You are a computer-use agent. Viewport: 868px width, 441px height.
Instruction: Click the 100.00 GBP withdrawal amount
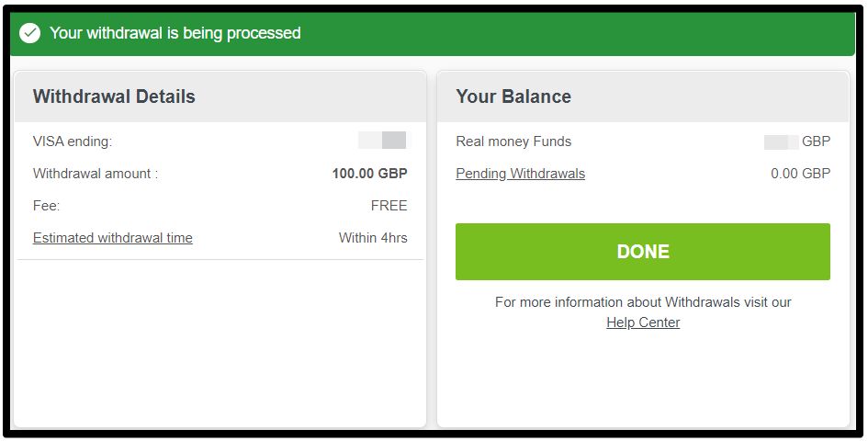tap(370, 174)
